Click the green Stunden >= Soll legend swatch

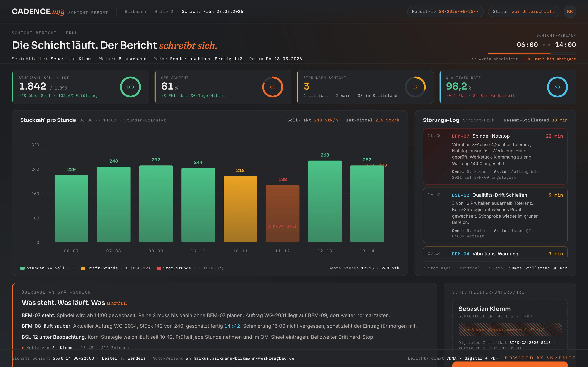pos(22,268)
